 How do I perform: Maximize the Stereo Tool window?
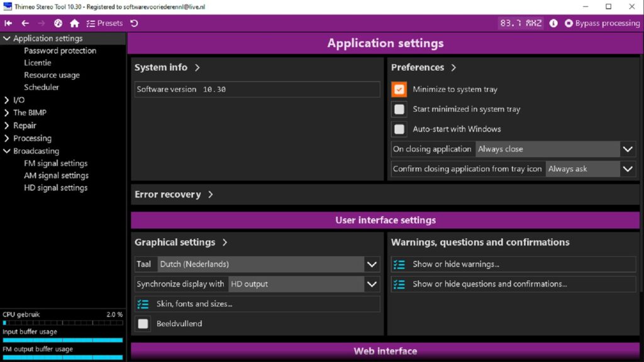pyautogui.click(x=609, y=6)
